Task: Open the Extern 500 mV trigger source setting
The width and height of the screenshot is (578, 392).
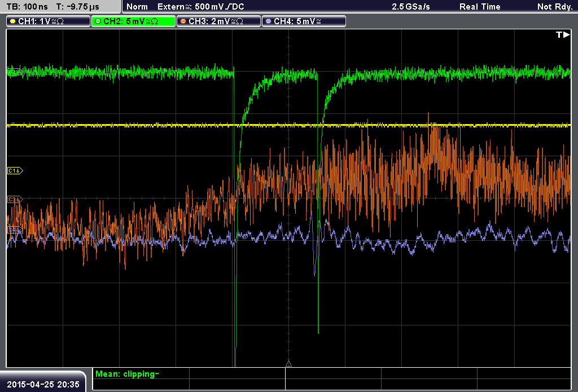Action: point(200,7)
